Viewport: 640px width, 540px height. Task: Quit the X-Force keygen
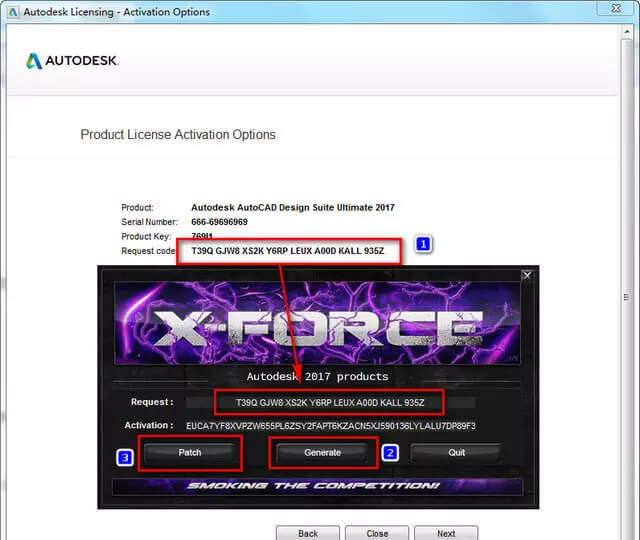pos(456,453)
